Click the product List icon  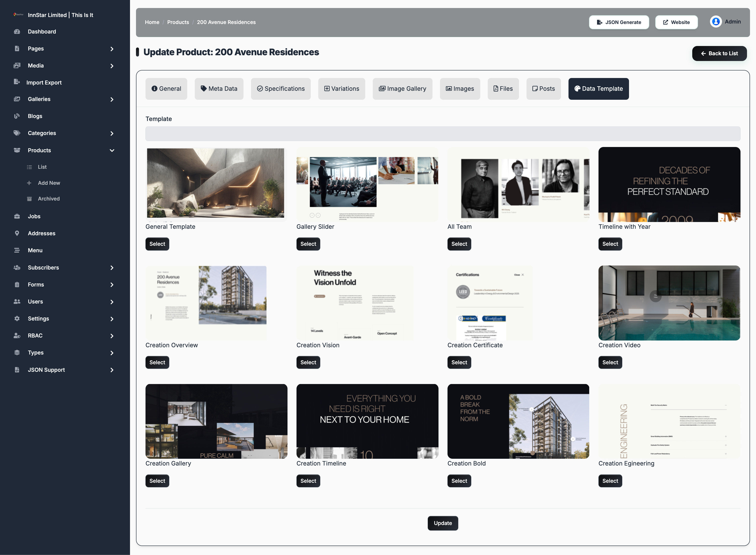click(29, 167)
